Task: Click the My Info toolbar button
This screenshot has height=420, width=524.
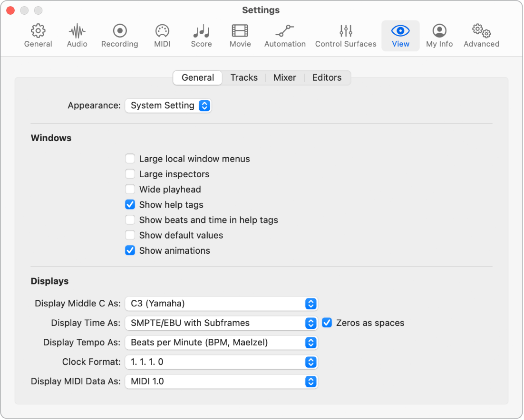Action: click(x=439, y=36)
